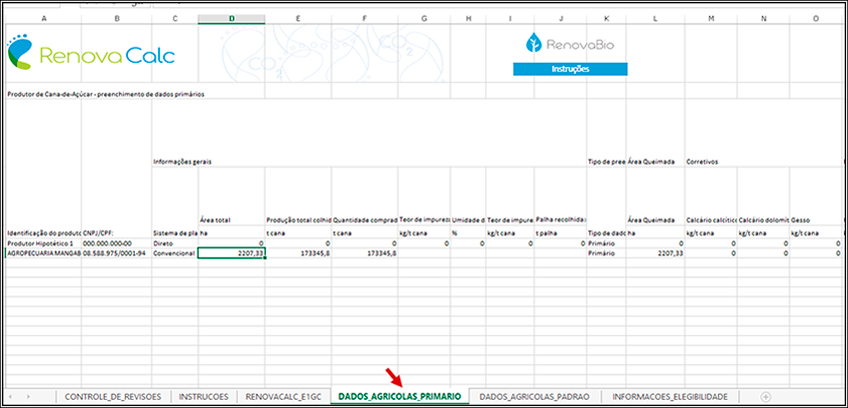The image size is (848, 408).
Task: Go to RENOVACALC_E1GC sheet tab
Action: (x=283, y=396)
